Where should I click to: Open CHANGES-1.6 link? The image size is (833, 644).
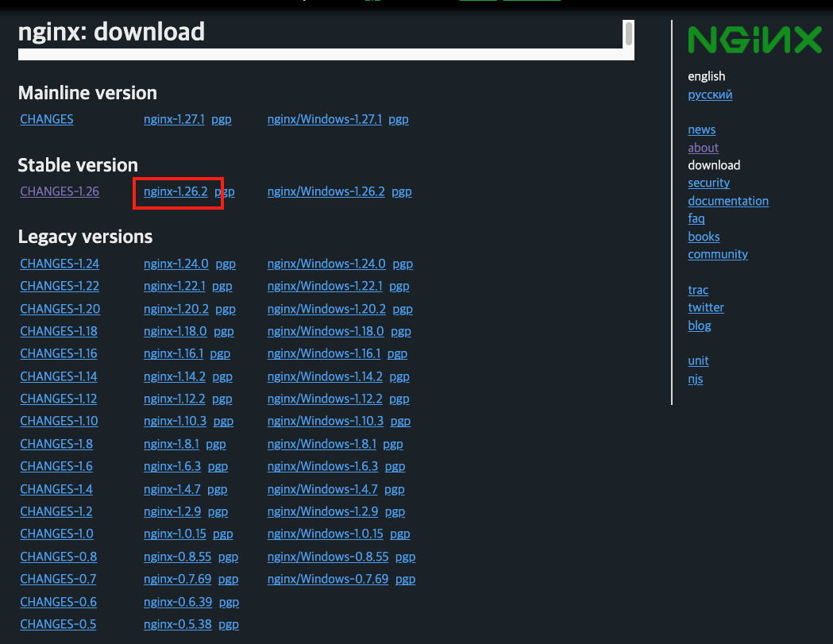(56, 466)
